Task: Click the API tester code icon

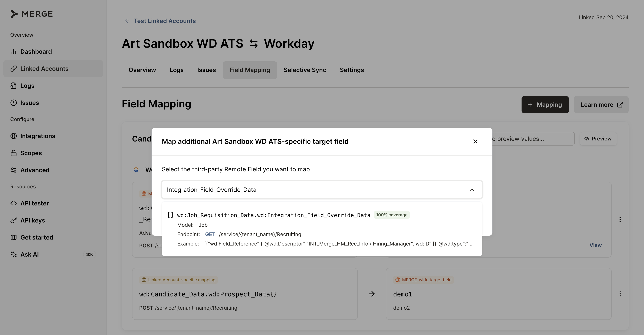Action: pyautogui.click(x=13, y=203)
